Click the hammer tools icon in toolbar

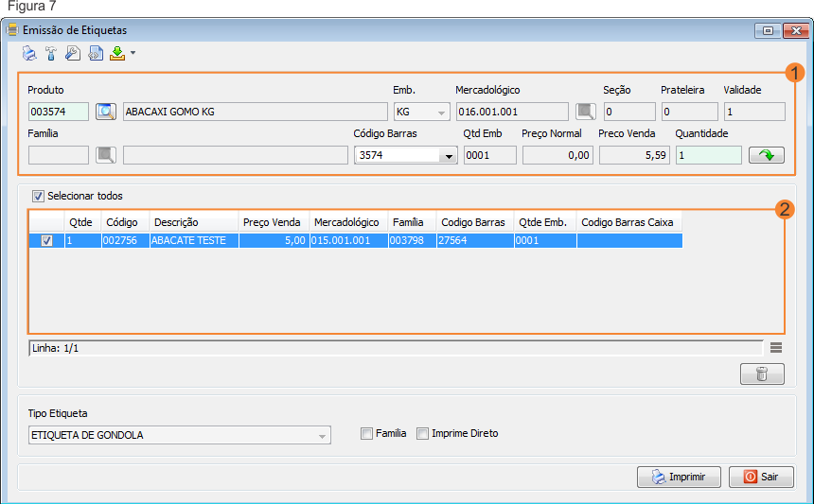(51, 54)
